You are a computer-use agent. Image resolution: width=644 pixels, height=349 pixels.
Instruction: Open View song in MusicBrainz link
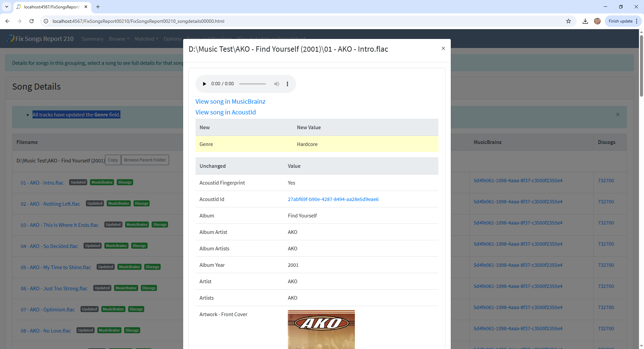(230, 102)
